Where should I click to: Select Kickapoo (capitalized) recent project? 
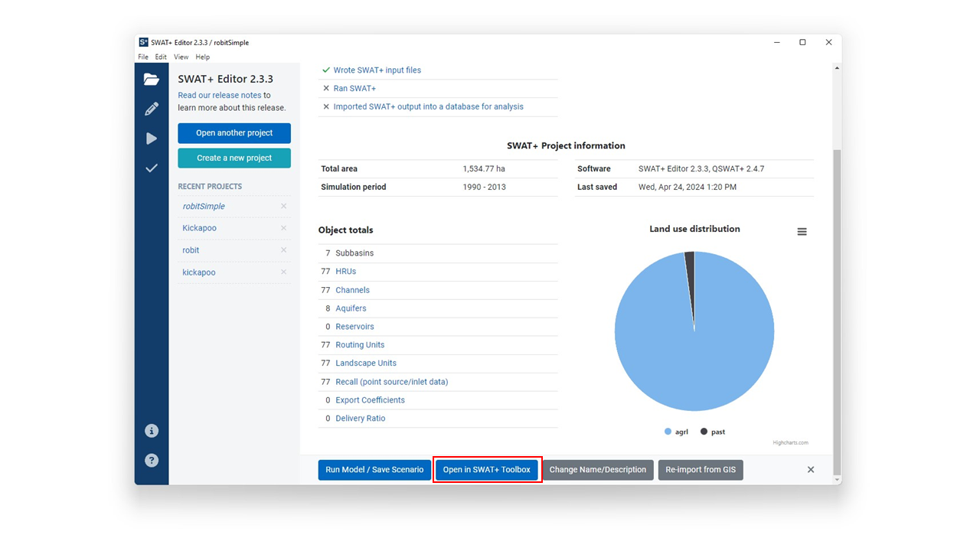click(x=199, y=228)
